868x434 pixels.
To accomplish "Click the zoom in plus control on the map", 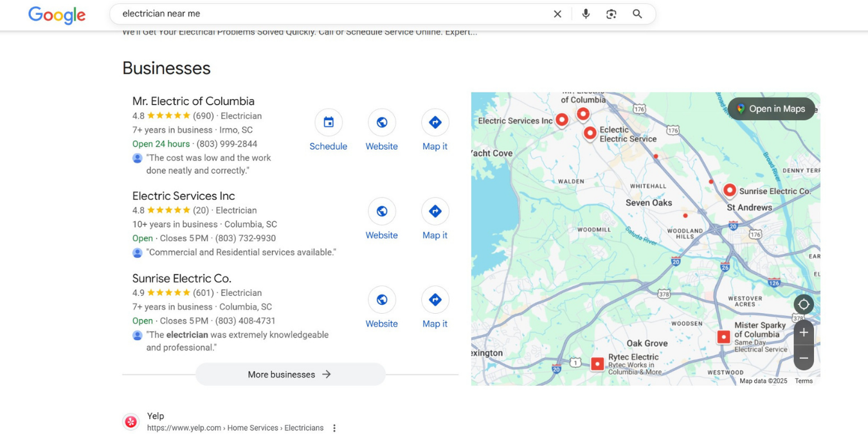I will 804,332.
